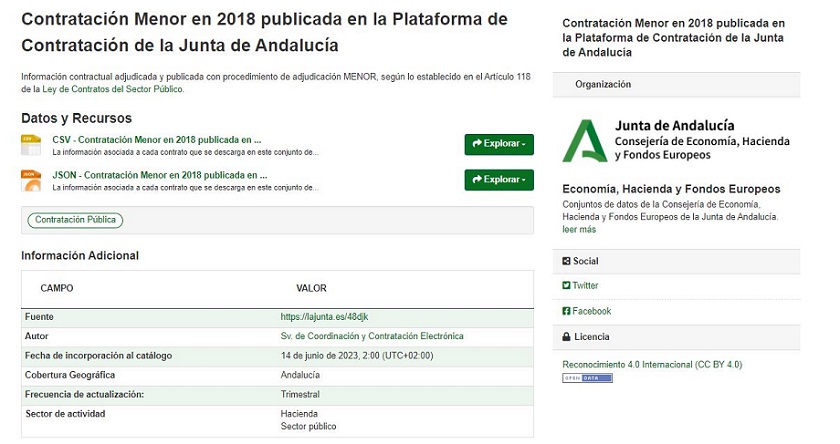Follow the Ley de Contratos del Sector Público link
840x444 pixels.
[113, 89]
